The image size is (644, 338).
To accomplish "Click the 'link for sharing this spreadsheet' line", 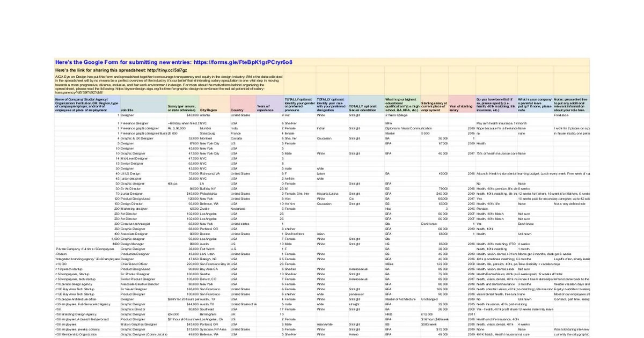I will (121, 70).
